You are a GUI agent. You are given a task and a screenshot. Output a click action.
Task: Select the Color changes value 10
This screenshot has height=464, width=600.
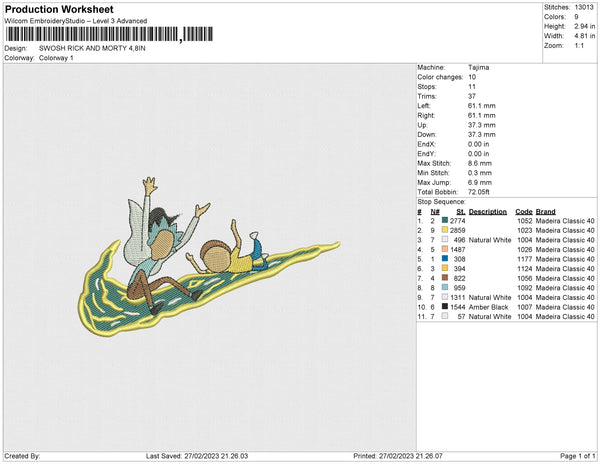[472, 77]
